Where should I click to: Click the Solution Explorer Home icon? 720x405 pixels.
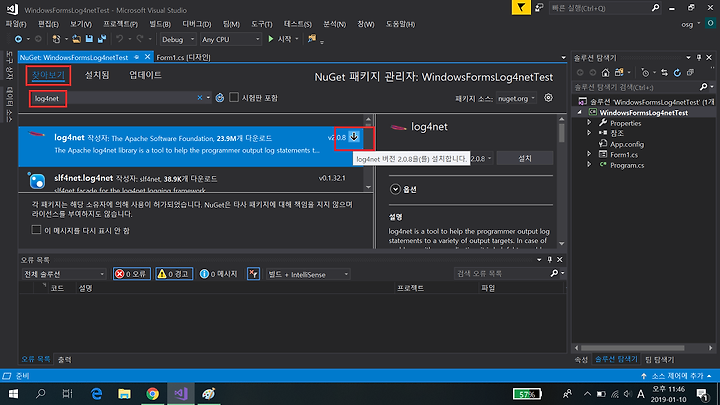click(606, 73)
